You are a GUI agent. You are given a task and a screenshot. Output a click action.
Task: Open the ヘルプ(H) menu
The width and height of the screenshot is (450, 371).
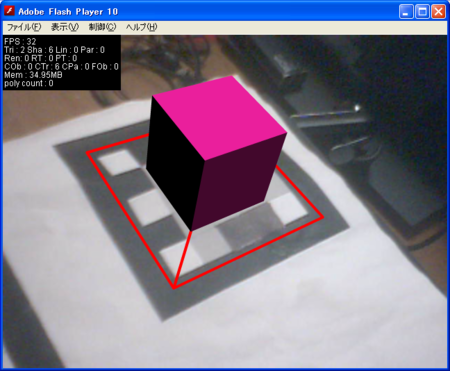click(x=141, y=27)
